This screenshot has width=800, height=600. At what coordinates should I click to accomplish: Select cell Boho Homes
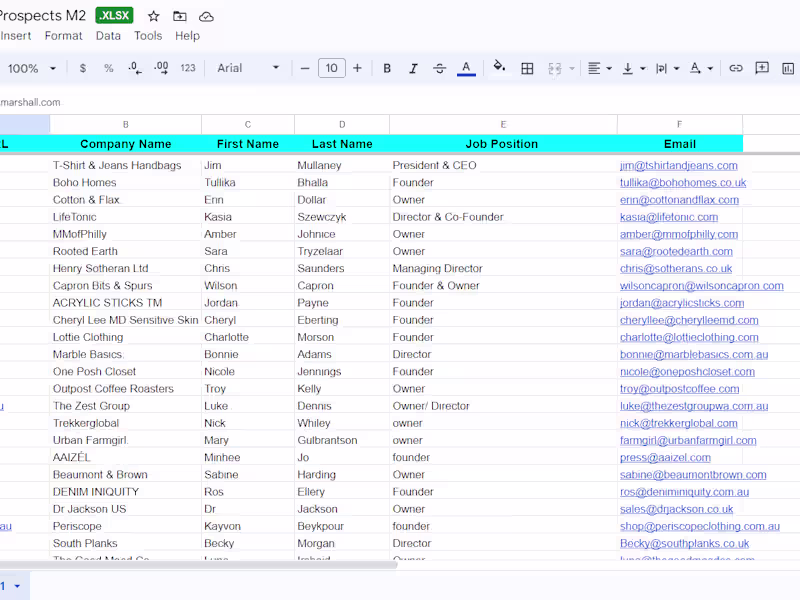[x=126, y=183]
